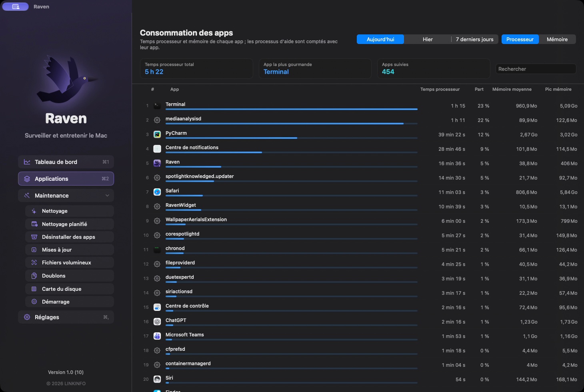Select the Applications sidebar item
The height and width of the screenshot is (392, 584).
coord(66,179)
